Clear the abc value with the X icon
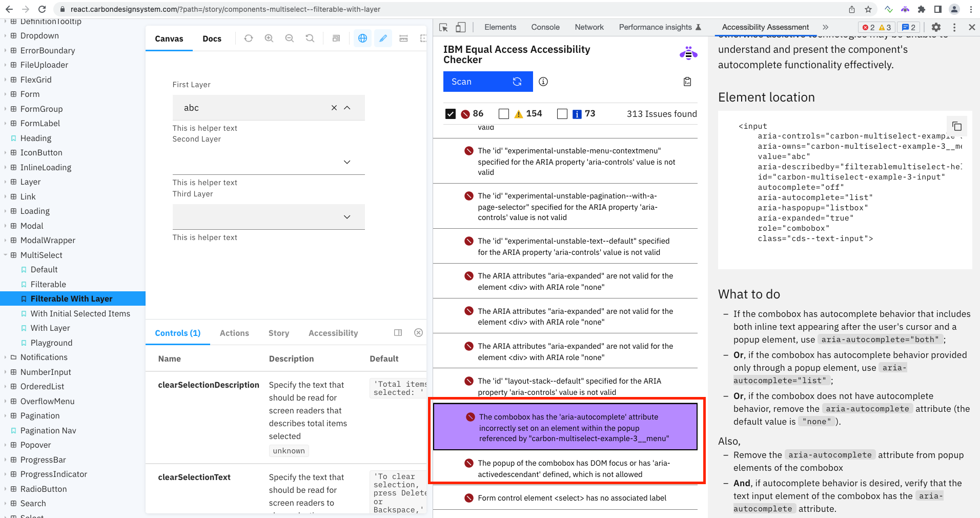Screen dimensions: 980x518 pos(334,108)
